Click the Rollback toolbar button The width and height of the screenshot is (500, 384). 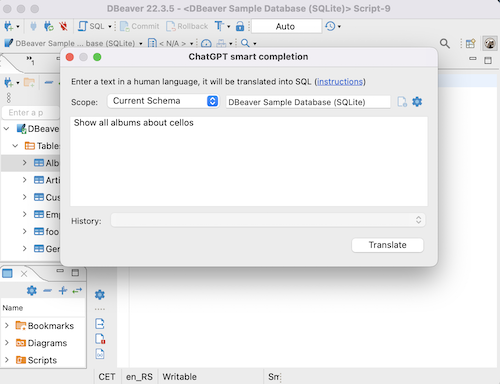click(x=187, y=26)
